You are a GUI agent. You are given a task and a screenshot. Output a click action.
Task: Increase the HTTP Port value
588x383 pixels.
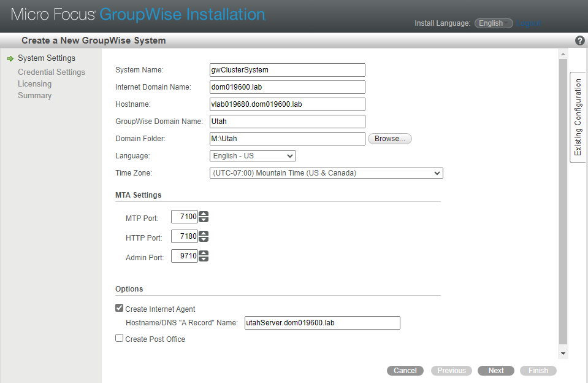point(204,233)
